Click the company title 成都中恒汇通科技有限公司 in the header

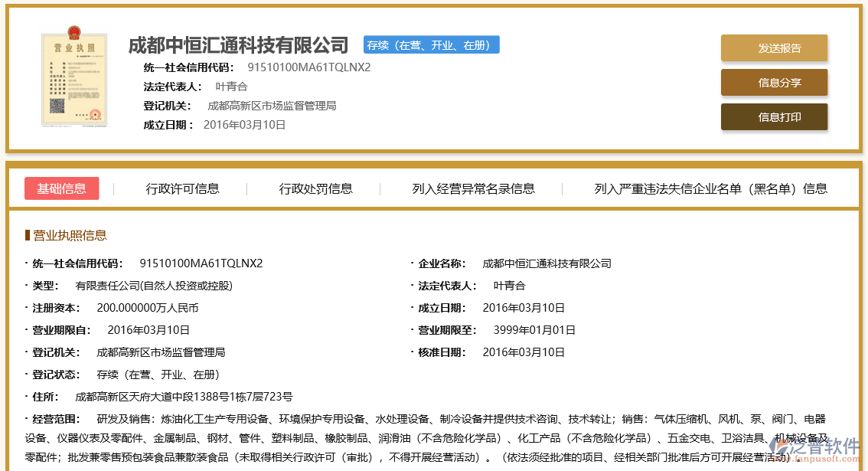coord(238,45)
